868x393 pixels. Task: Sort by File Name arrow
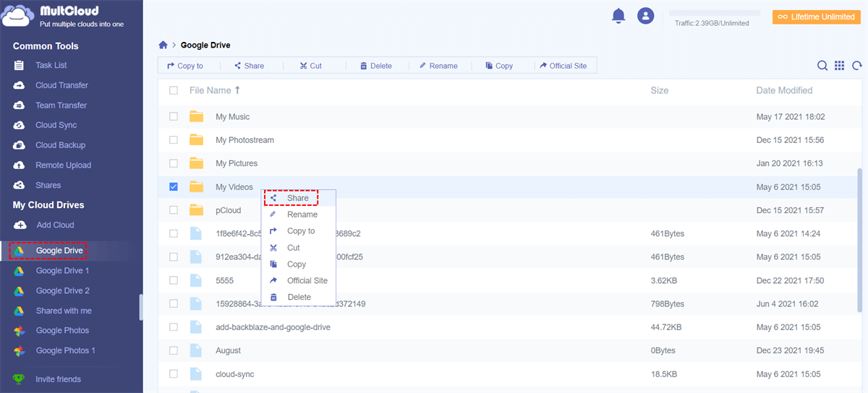pyautogui.click(x=237, y=90)
